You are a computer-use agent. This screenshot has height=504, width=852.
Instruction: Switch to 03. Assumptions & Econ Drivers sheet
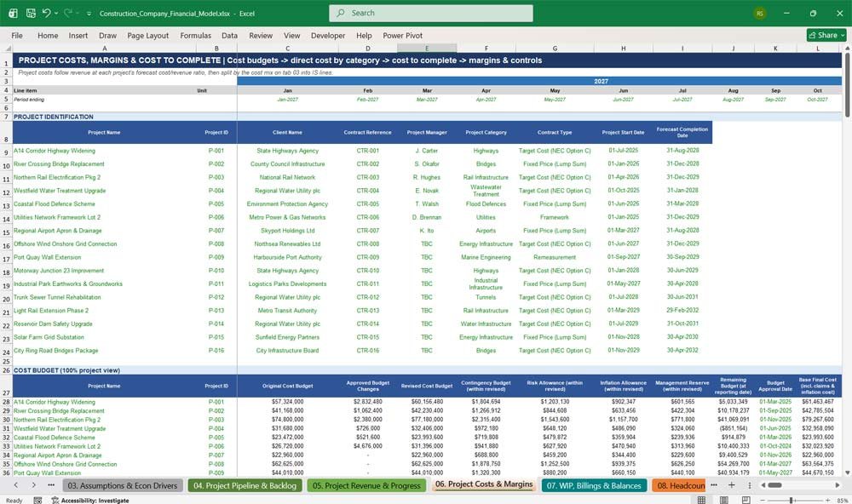[x=123, y=485]
